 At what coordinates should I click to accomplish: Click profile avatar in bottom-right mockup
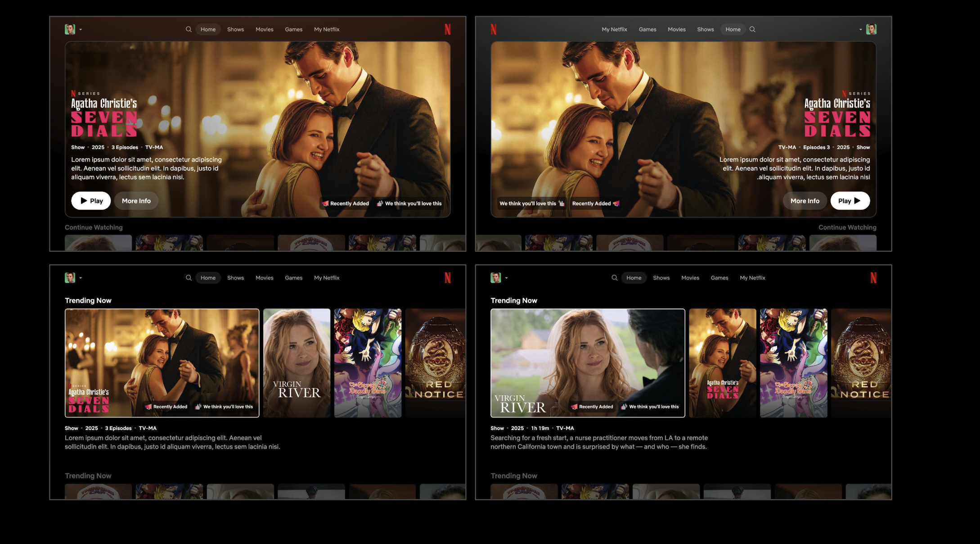pos(495,278)
